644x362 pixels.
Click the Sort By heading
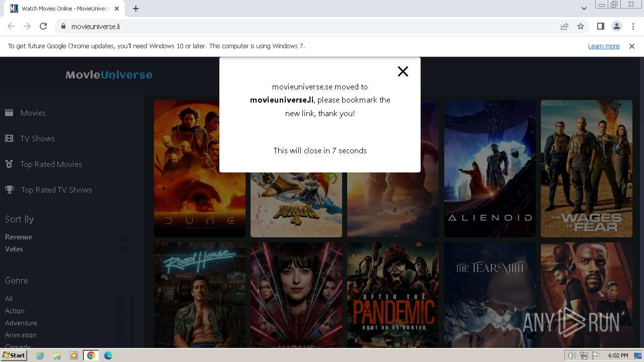(x=20, y=219)
